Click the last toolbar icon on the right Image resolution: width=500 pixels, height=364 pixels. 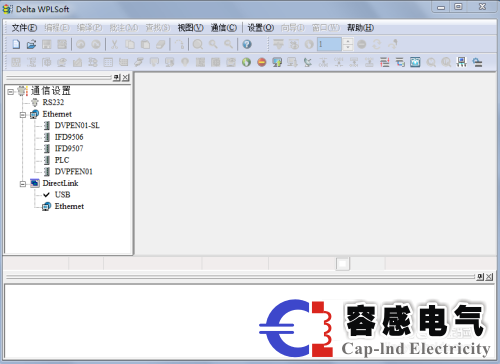pos(477,62)
